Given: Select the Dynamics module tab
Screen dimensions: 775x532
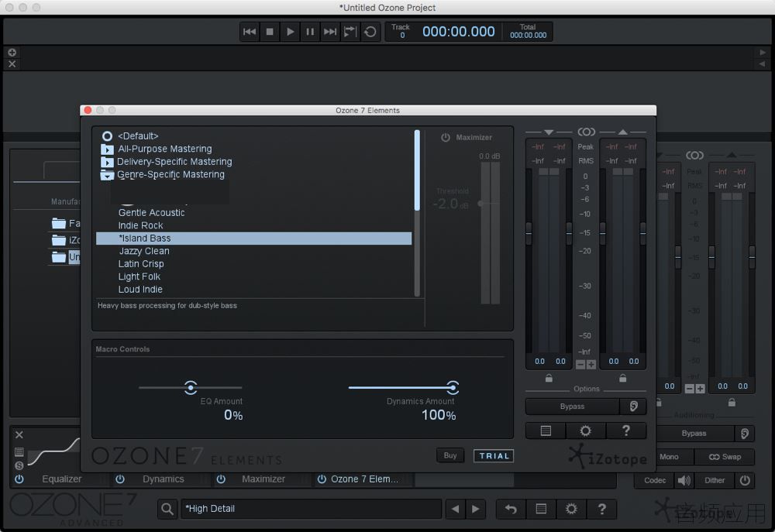Looking at the screenshot, I should (164, 479).
